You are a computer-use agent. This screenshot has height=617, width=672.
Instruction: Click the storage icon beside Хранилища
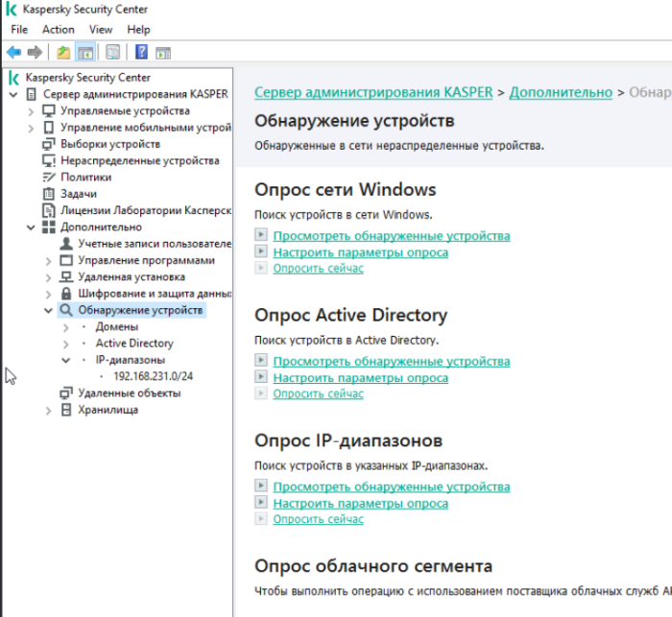[66, 410]
